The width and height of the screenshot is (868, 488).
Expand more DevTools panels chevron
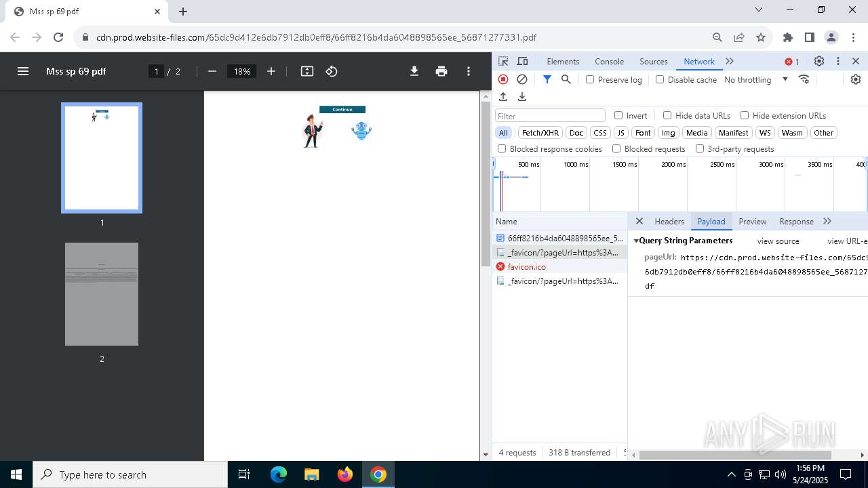(730, 61)
